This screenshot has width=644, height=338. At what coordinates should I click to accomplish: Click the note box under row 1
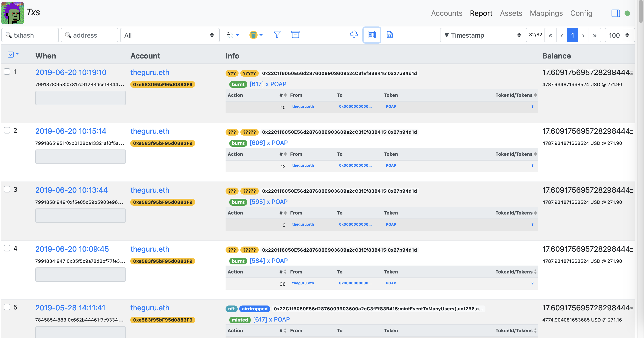80,98
